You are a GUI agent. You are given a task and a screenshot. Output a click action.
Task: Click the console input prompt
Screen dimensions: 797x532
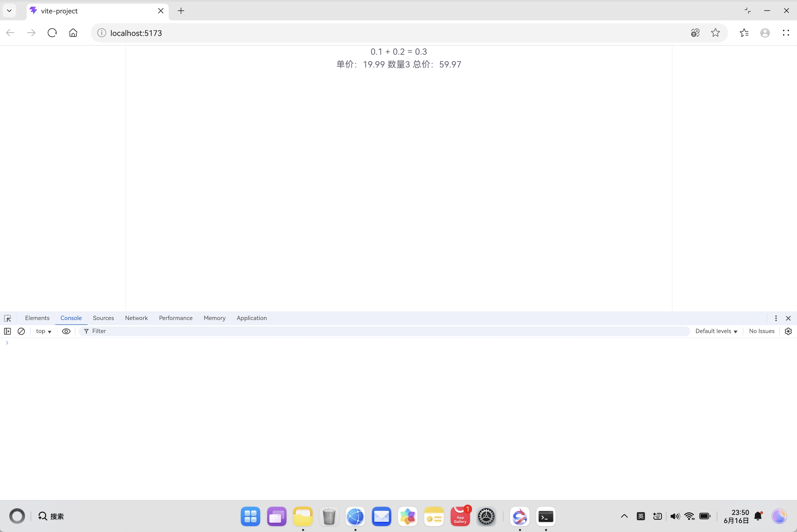click(x=398, y=343)
